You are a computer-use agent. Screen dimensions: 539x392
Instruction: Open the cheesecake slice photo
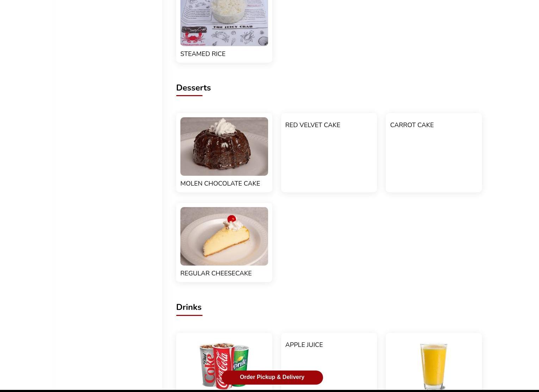(x=224, y=236)
